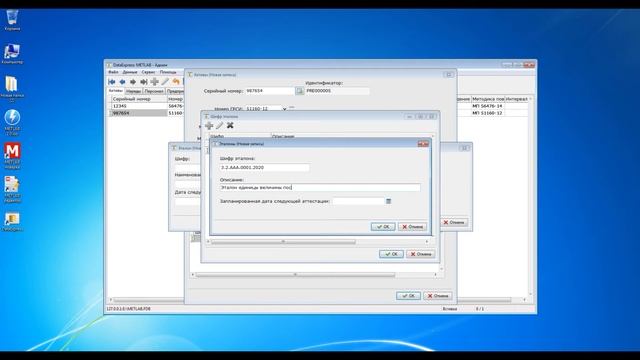640x360 pixels.
Task: Go to previous record in main toolbar
Action: pos(122,82)
